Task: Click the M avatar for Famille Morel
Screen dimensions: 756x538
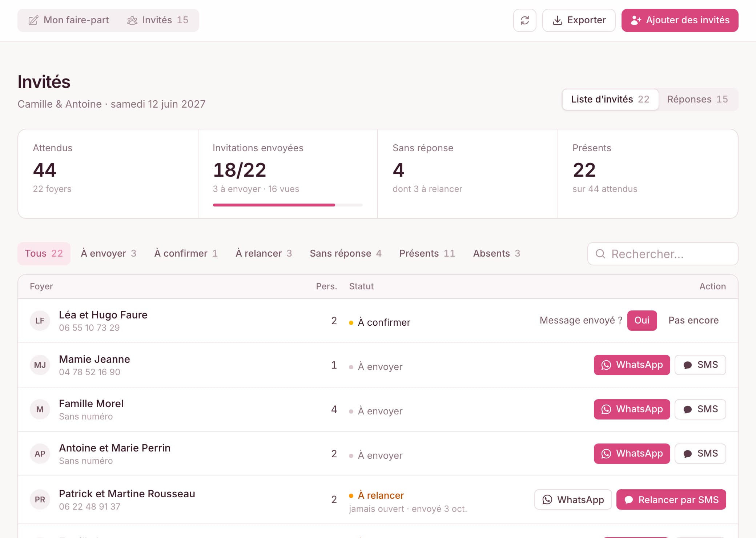Action: [x=40, y=409]
